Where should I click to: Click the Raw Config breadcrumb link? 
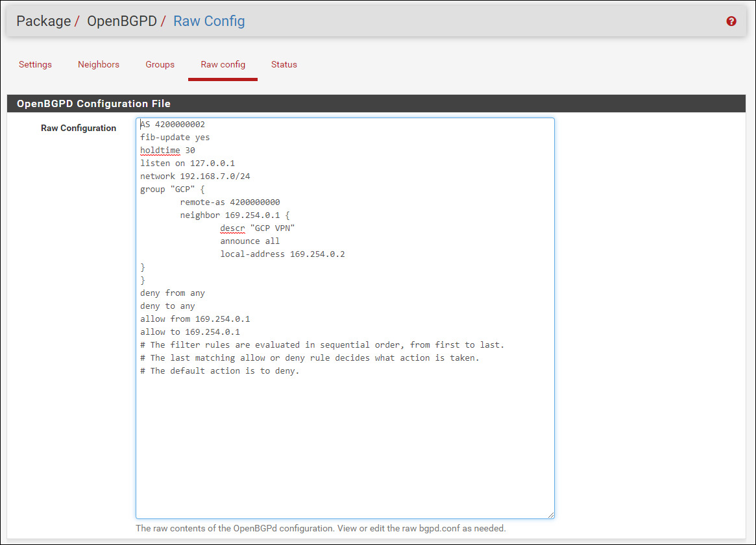[209, 21]
